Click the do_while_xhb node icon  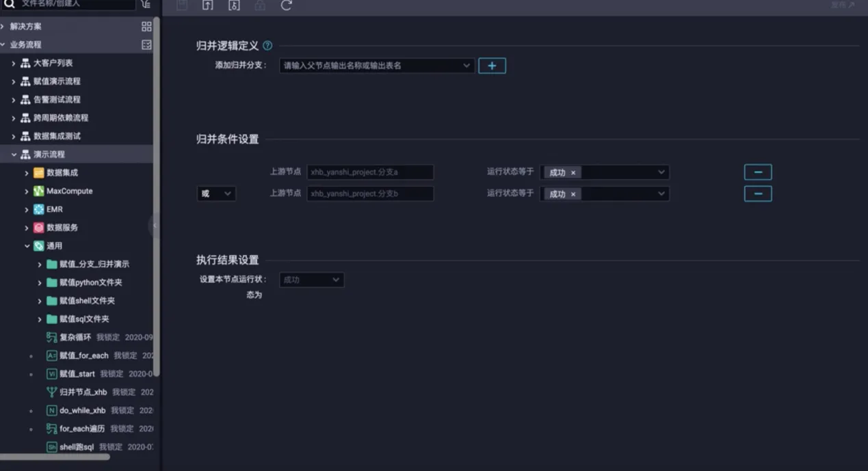(51, 411)
